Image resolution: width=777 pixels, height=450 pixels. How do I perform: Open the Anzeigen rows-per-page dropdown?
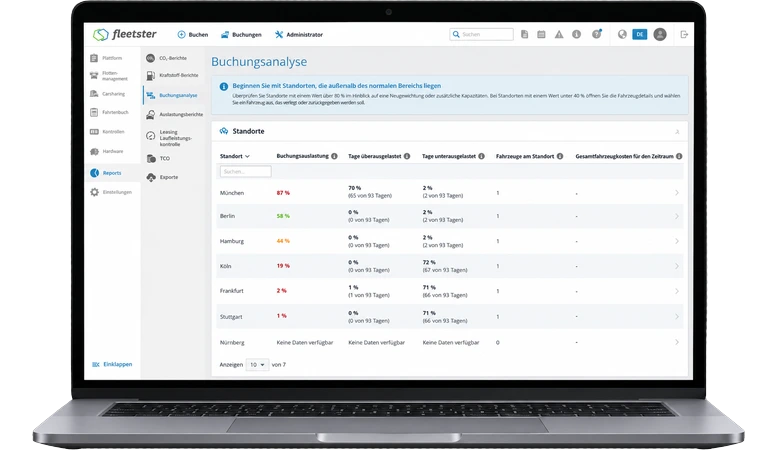tap(257, 365)
